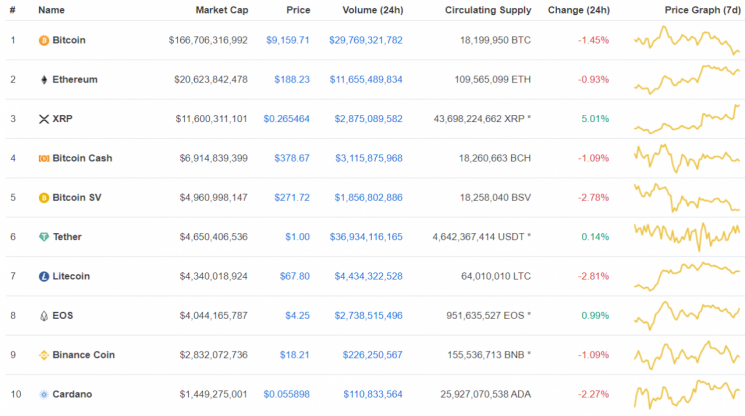The image size is (745, 416).
Task: Click the Bitcoin coin logo icon
Action: (44, 40)
